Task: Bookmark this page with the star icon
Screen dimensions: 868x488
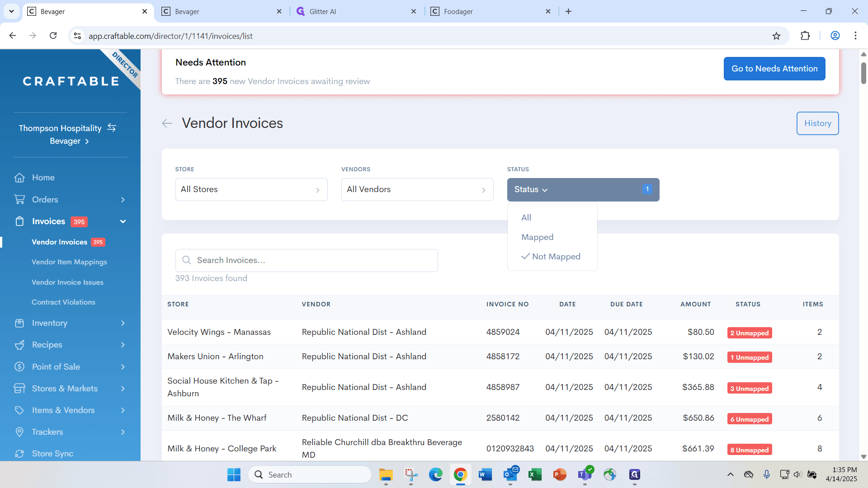Action: [x=776, y=36]
